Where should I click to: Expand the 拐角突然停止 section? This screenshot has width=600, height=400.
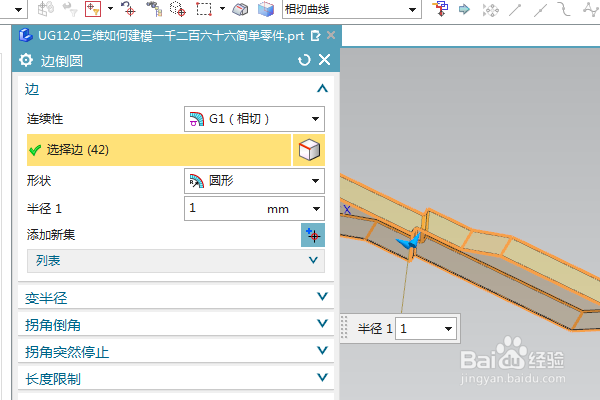click(x=176, y=351)
